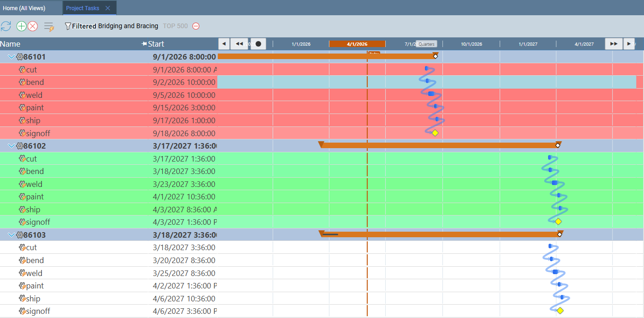Select the Project Tasks tab
This screenshot has width=644, height=318.
(x=83, y=8)
